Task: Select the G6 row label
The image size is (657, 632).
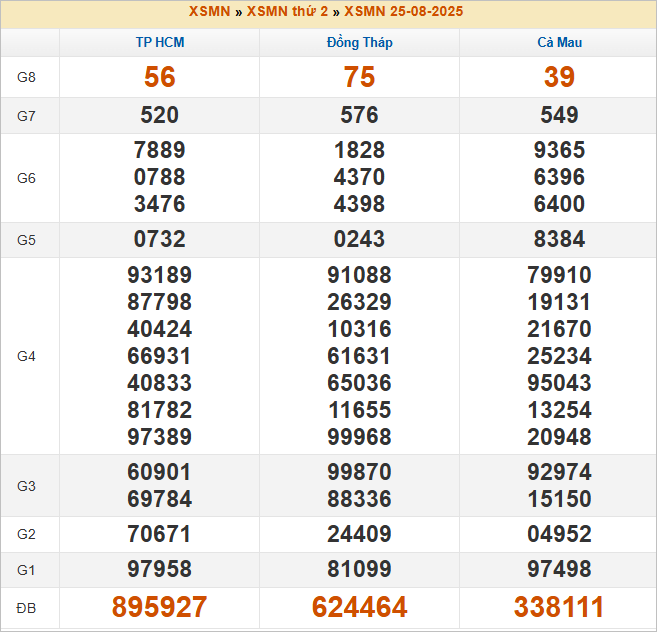Action: [26, 178]
